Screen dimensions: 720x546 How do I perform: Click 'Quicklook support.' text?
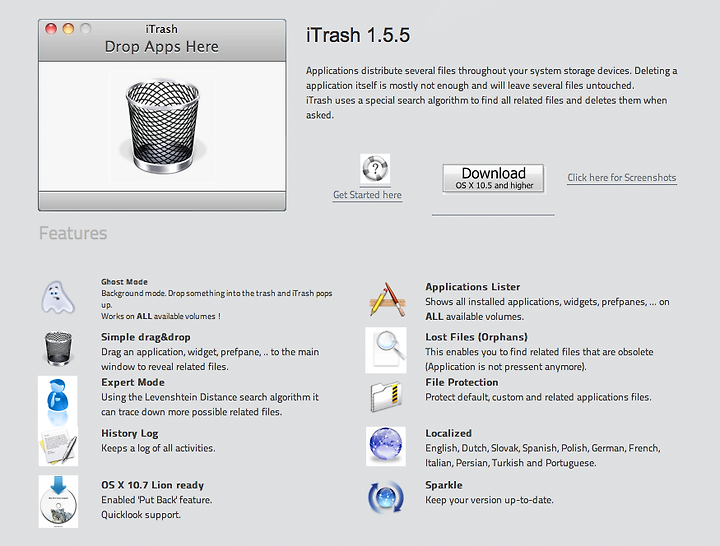click(x=141, y=514)
